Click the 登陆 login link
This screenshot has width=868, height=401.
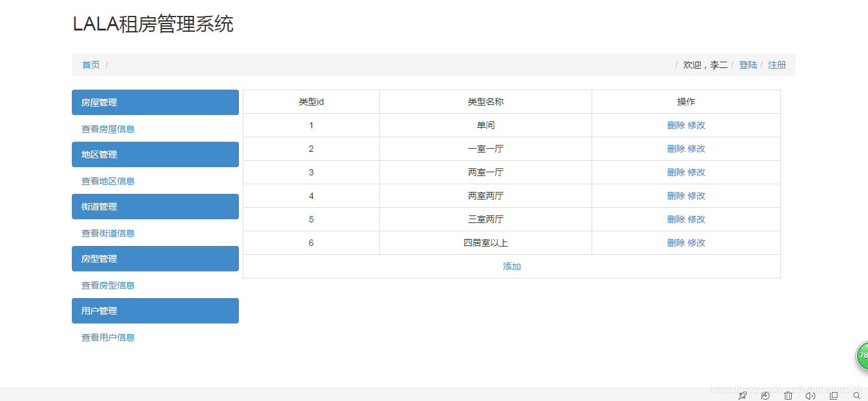[x=748, y=65]
